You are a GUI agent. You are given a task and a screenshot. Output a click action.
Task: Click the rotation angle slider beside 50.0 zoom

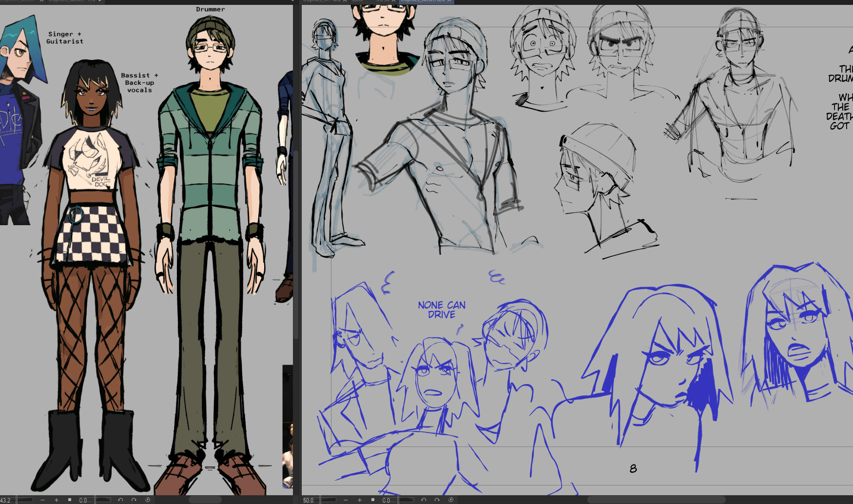tap(406, 500)
